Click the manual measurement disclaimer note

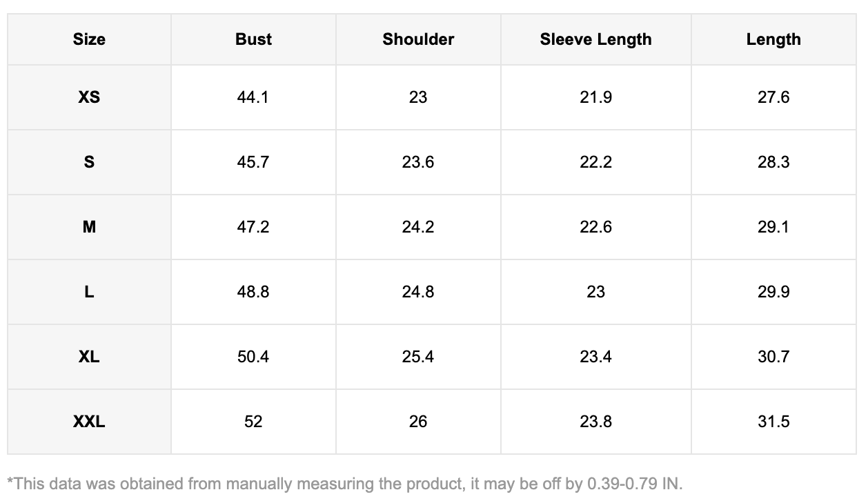[344, 483]
